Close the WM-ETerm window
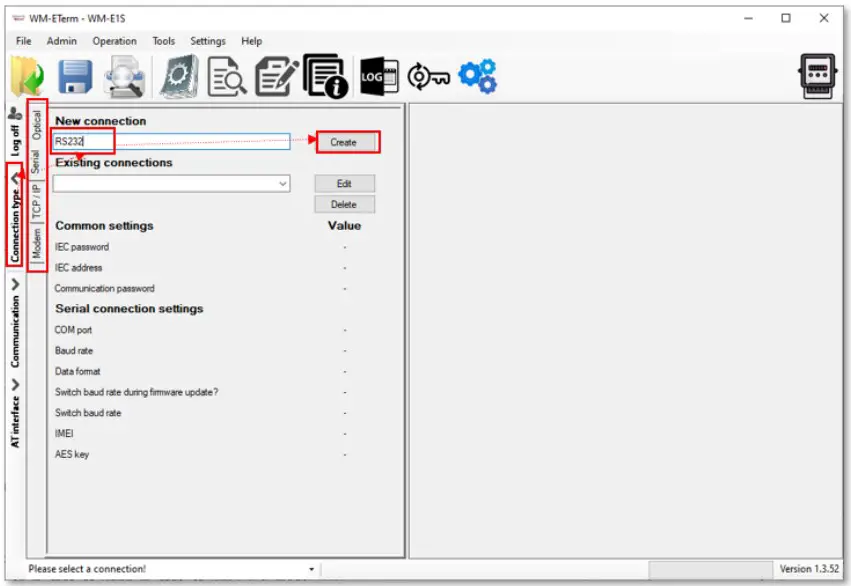 (x=824, y=18)
